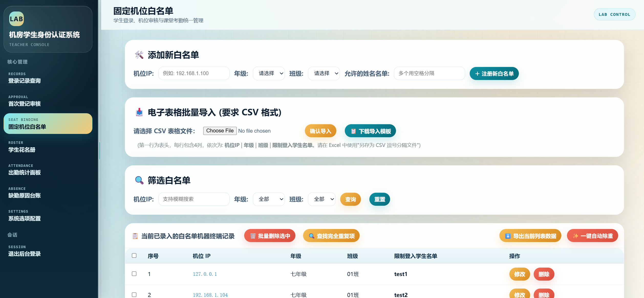644x298 pixels.
Task: Open the 班级 dropdown in 添加新白名单
Action: [x=324, y=73]
